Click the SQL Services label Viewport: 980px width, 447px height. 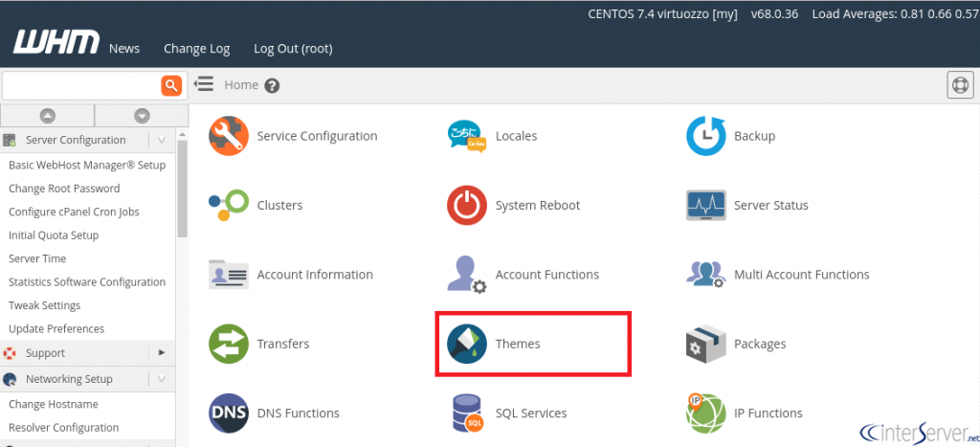click(x=531, y=413)
